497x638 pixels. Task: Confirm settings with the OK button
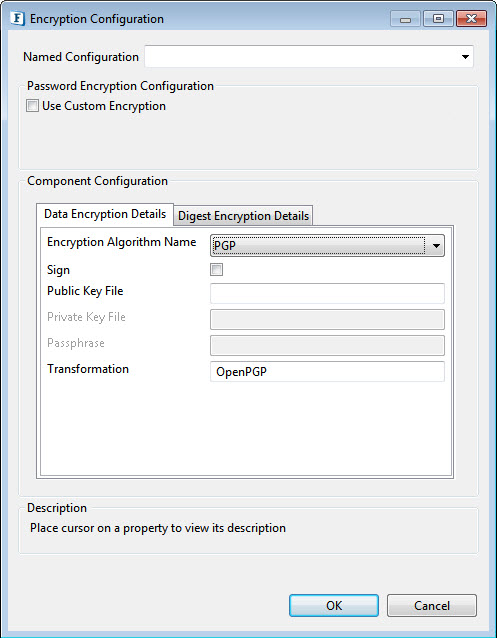(x=334, y=605)
